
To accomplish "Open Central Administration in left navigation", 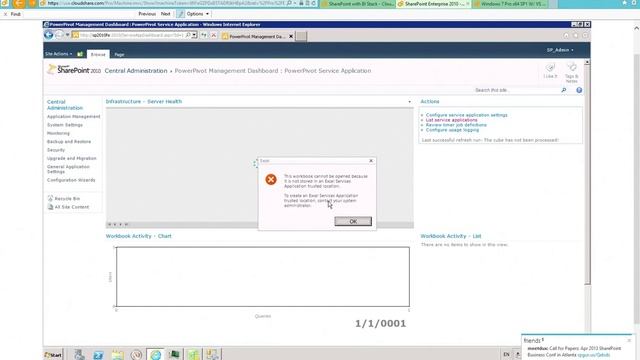I will [x=64, y=105].
